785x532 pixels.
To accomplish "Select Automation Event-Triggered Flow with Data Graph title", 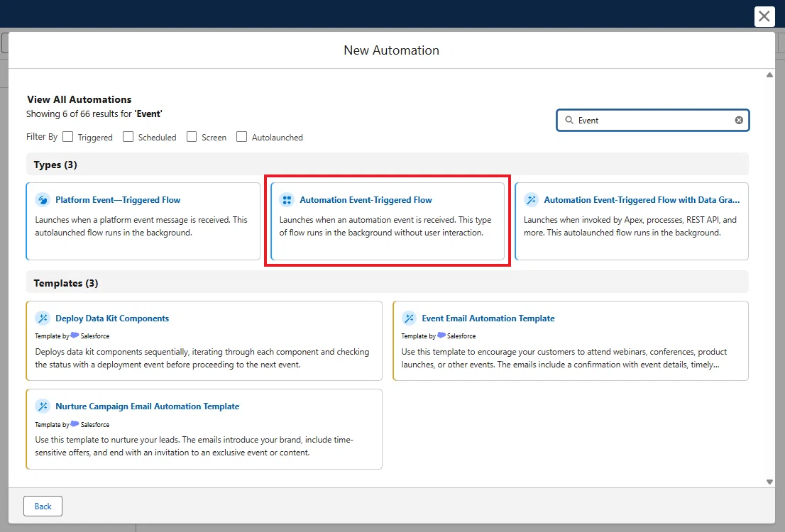I will (x=642, y=200).
